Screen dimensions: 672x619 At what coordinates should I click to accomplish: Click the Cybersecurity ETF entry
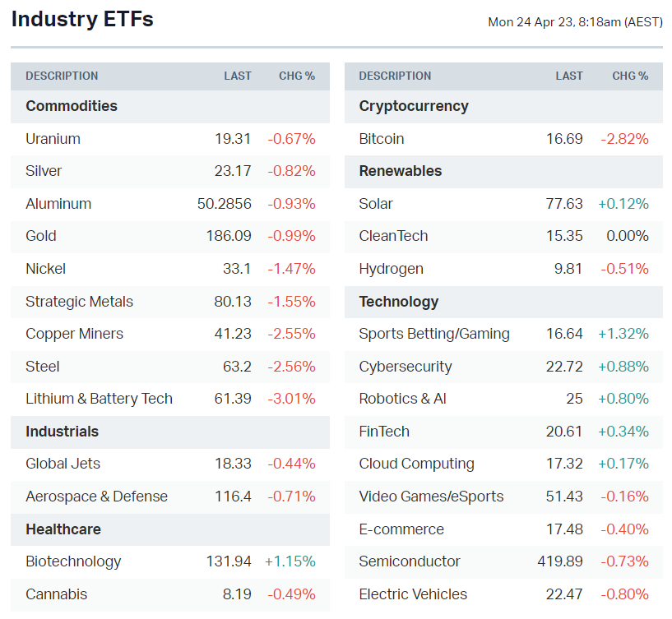(406, 367)
